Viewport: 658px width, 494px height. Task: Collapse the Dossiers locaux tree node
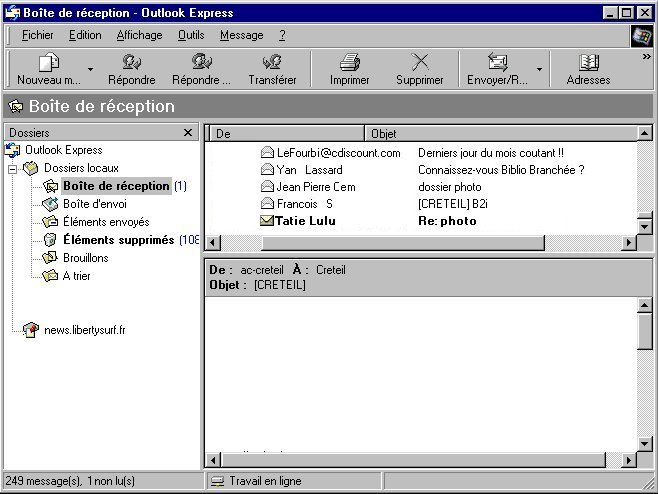[x=13, y=169]
